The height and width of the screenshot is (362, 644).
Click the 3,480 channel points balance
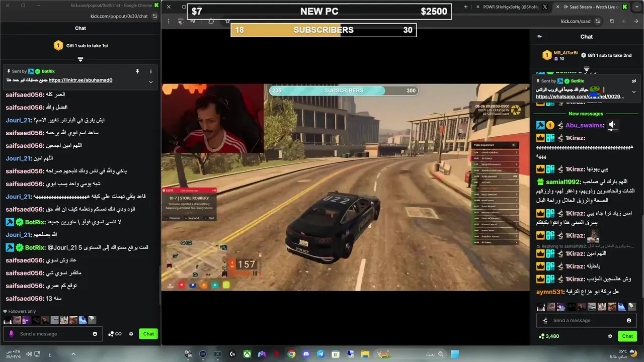(x=548, y=336)
